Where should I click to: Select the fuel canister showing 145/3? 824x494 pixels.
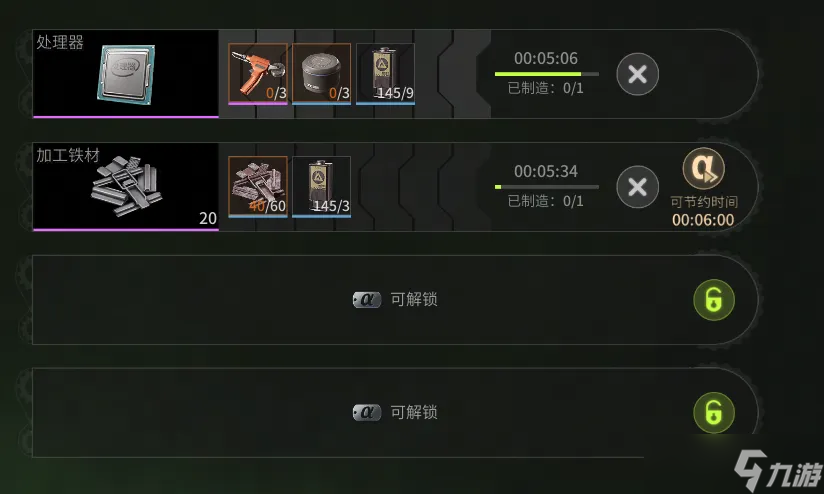[322, 187]
